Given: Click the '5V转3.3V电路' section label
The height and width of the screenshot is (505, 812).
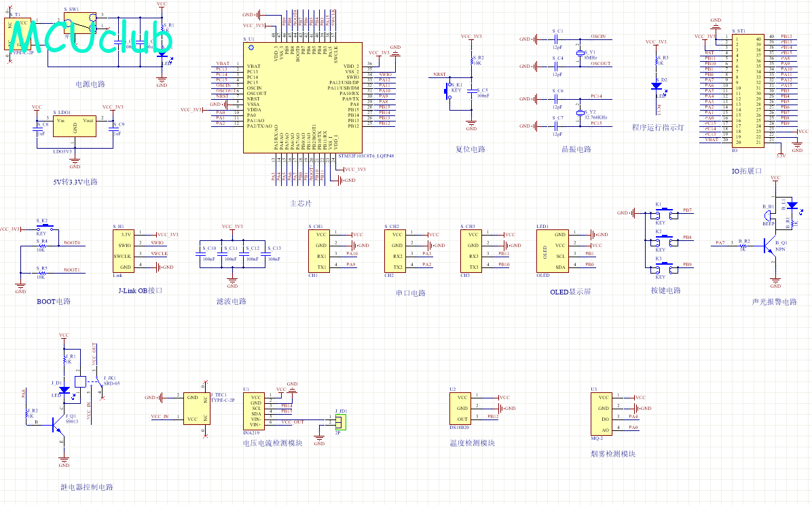Looking at the screenshot, I should [75, 182].
